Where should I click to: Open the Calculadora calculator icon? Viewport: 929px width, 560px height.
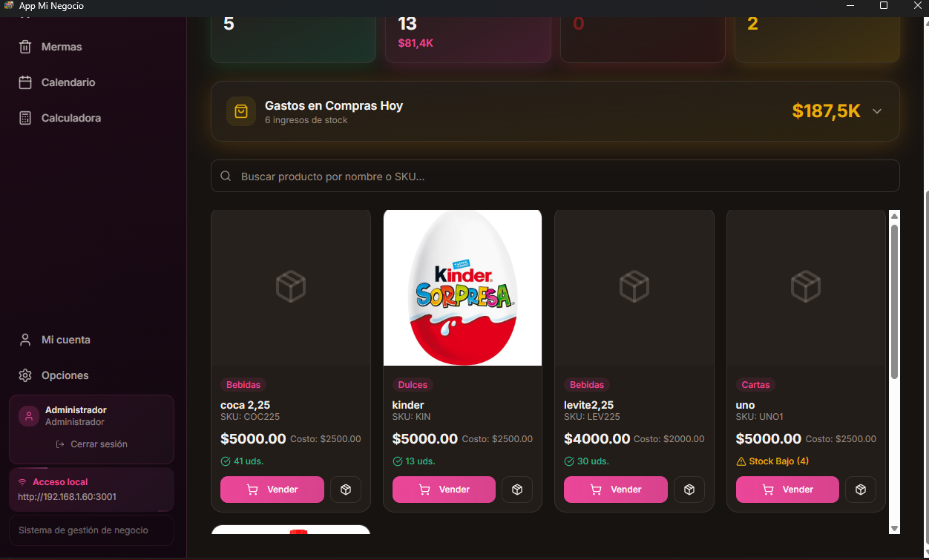click(x=25, y=118)
